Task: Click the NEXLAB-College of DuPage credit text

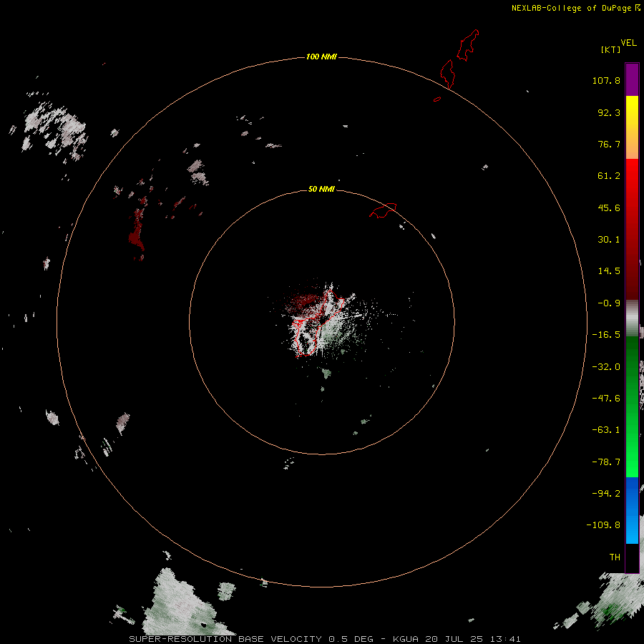Action: click(x=571, y=8)
